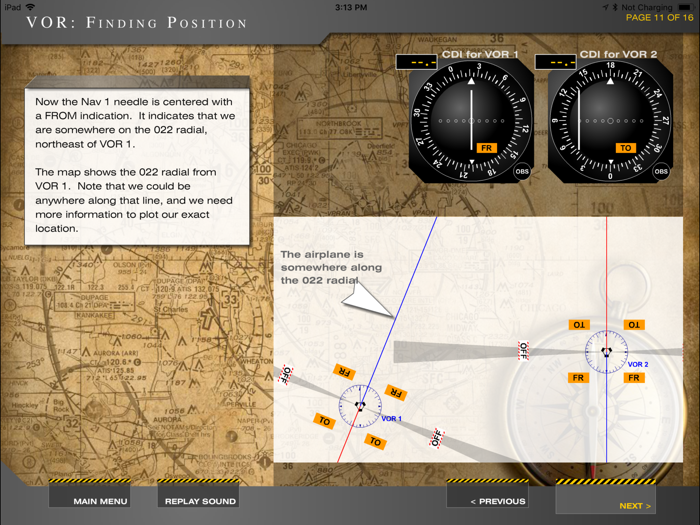Click the right FR label below VOR 2

pos(634,378)
